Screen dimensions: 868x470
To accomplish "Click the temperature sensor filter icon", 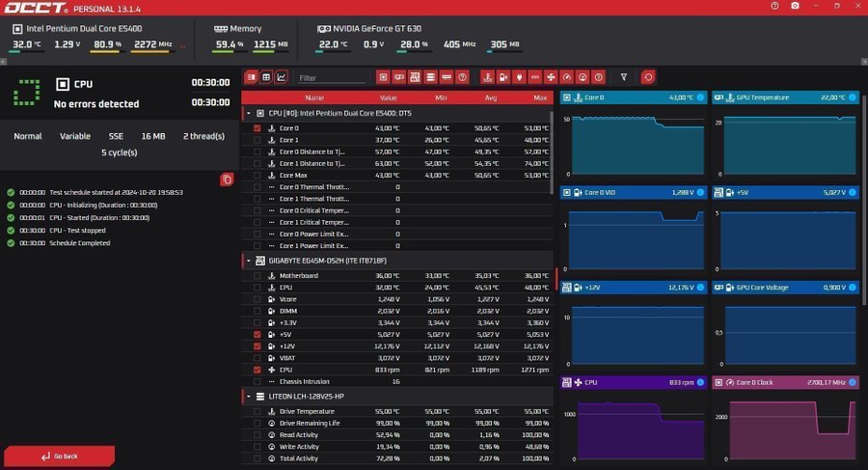I will point(487,77).
